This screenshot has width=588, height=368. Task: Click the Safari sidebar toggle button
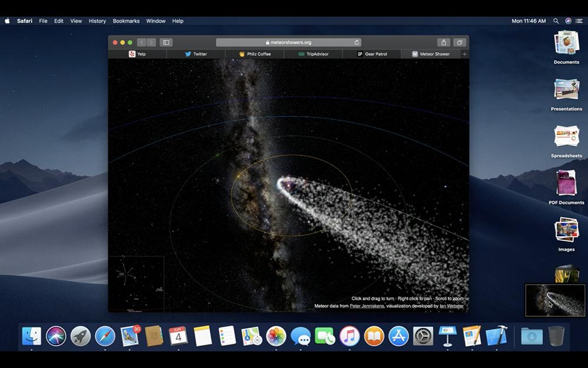(166, 42)
